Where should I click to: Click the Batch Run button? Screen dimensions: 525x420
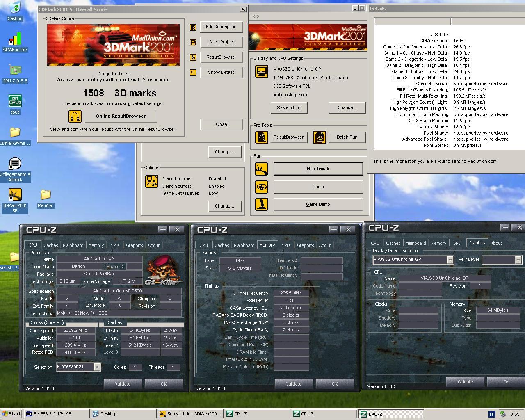pyautogui.click(x=347, y=137)
